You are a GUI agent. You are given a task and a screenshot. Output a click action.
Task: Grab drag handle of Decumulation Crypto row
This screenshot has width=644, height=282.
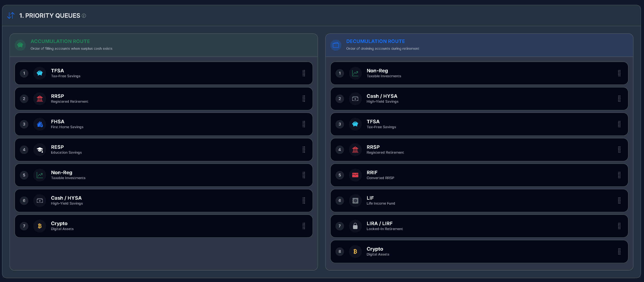point(619,251)
